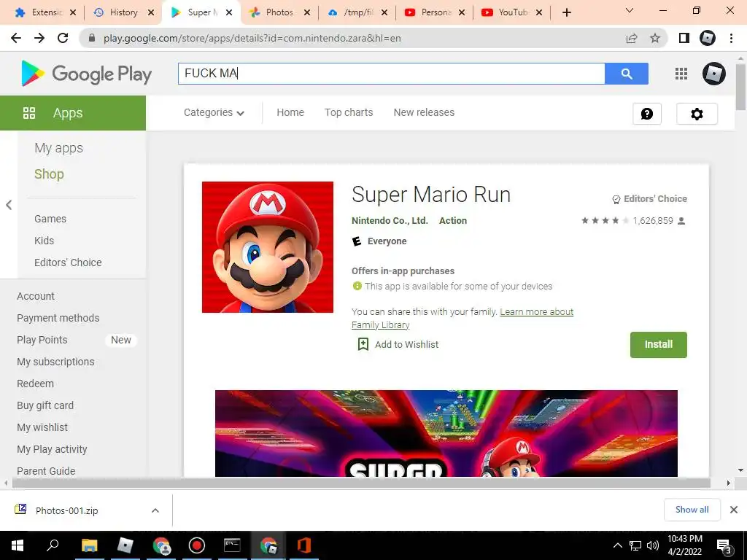
Task: Go forward with the browser forward arrow
Action: [39, 38]
